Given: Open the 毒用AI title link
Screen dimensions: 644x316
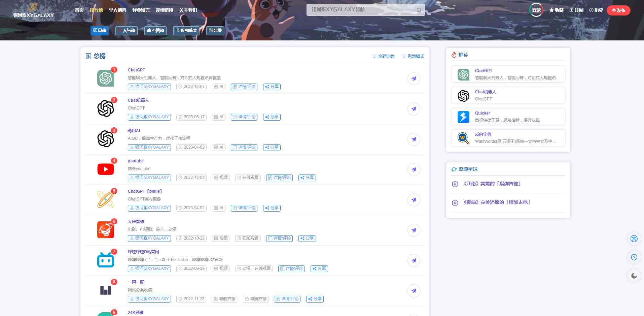Looking at the screenshot, I should click(134, 131).
